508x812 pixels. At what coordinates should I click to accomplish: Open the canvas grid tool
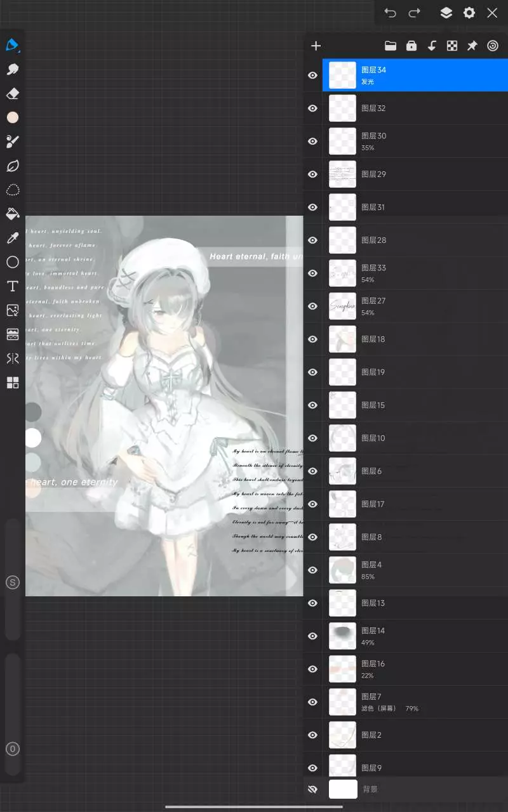coord(13,383)
